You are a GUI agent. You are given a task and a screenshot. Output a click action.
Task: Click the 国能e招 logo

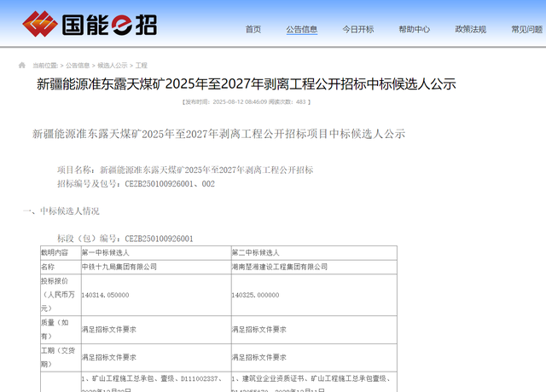[x=90, y=24]
